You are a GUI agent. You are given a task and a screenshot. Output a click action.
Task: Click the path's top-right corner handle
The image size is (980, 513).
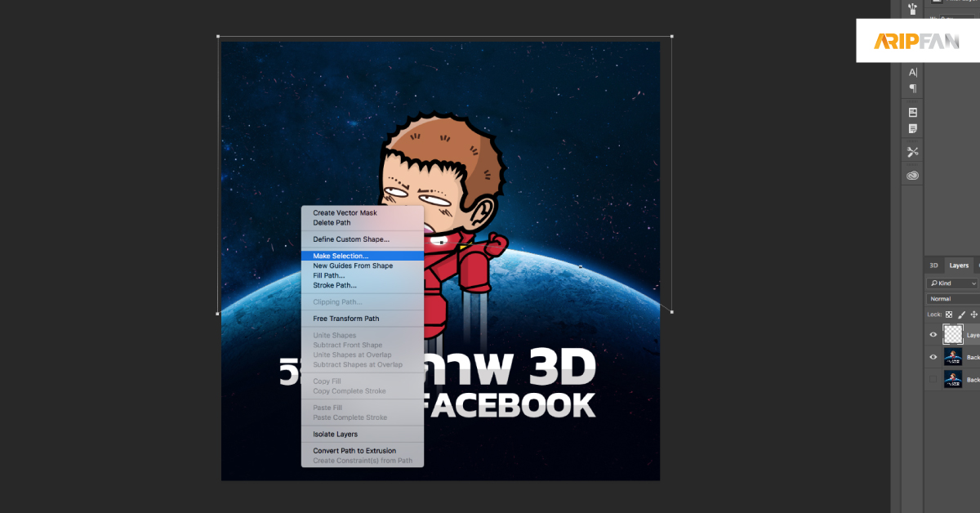672,36
